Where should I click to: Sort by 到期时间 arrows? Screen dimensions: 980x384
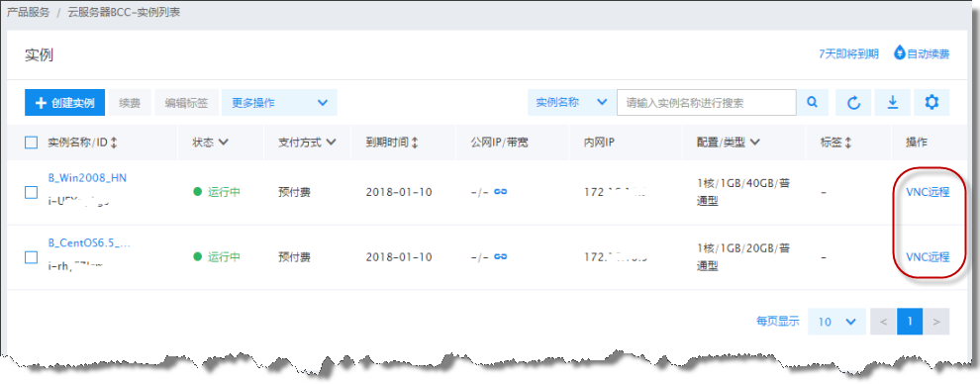click(415, 143)
